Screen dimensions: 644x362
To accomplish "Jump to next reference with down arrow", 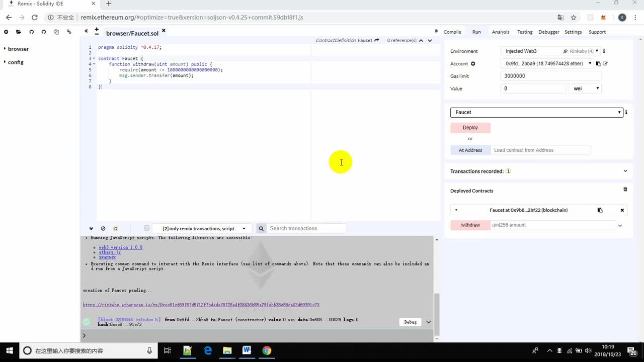I will [430, 40].
